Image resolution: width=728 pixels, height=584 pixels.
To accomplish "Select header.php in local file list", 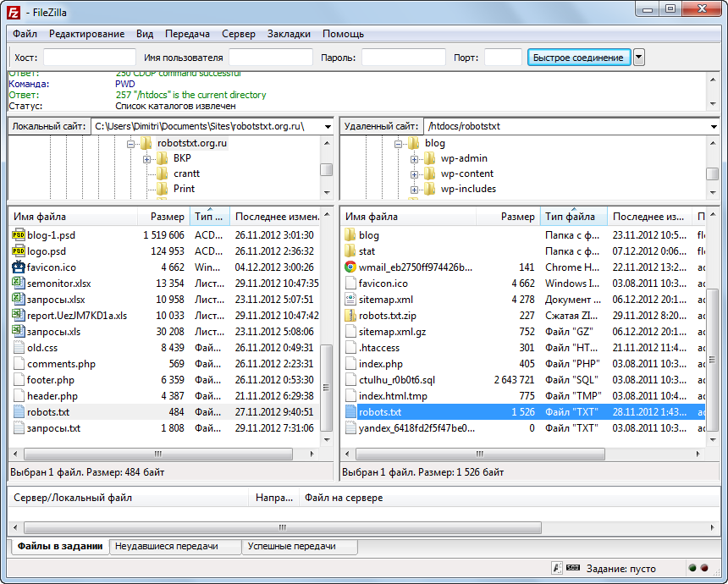I will tap(165, 396).
